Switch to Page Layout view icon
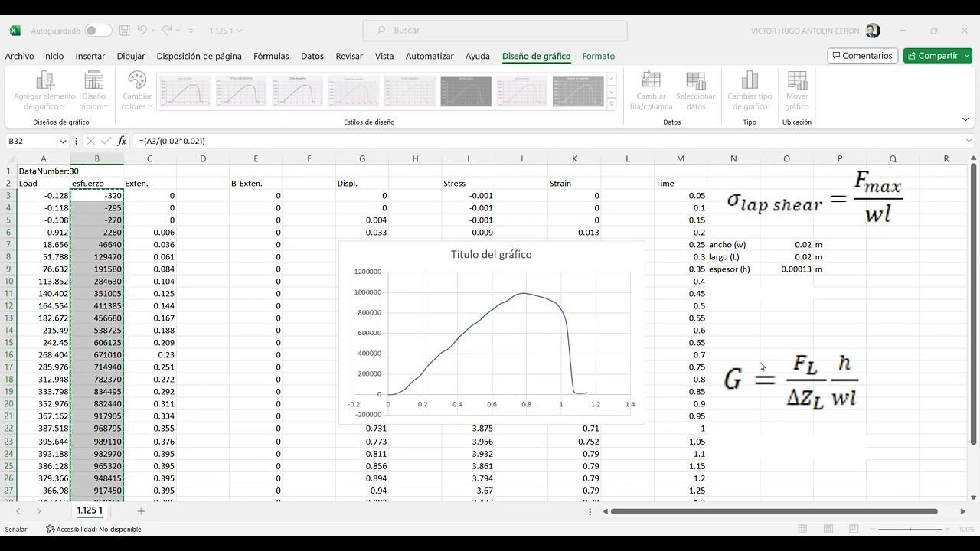This screenshot has width=980, height=551. [x=828, y=529]
